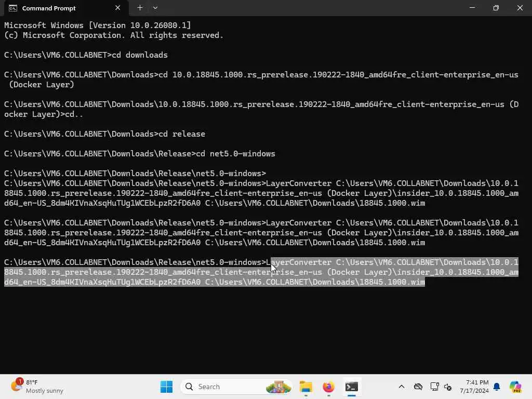Open the Windows Start menu
532x399 pixels.
(166, 387)
